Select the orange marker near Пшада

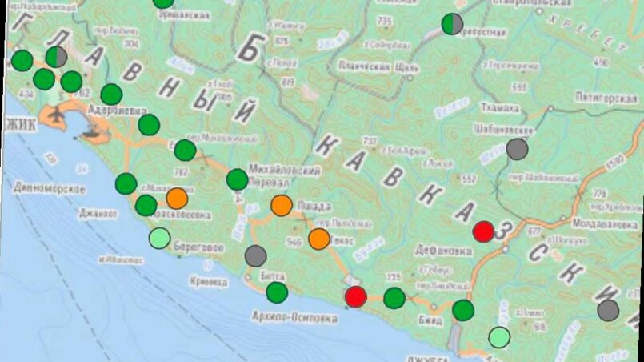click(282, 206)
